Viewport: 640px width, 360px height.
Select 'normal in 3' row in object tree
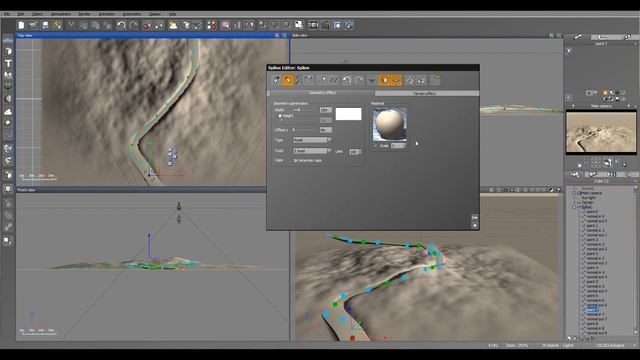pyautogui.click(x=596, y=258)
